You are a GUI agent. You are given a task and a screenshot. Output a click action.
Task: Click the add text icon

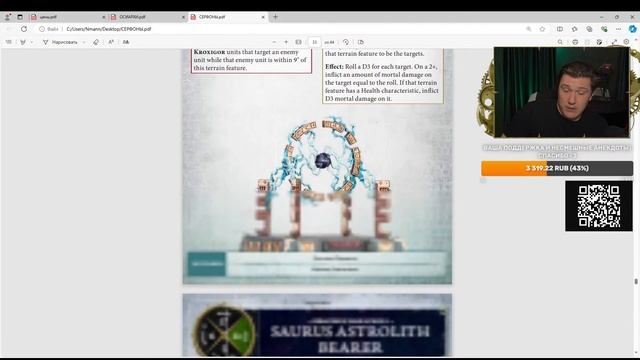click(x=126, y=42)
